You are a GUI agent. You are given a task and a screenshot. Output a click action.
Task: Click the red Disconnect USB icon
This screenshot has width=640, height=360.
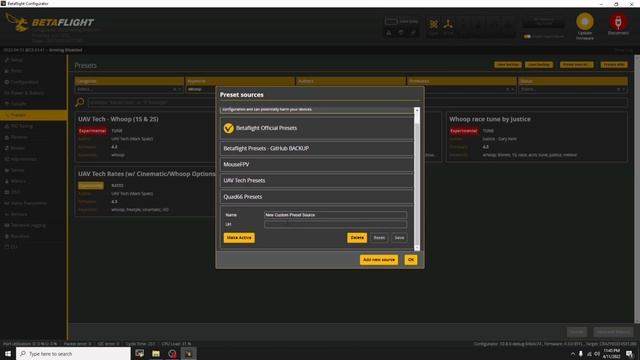(618, 22)
